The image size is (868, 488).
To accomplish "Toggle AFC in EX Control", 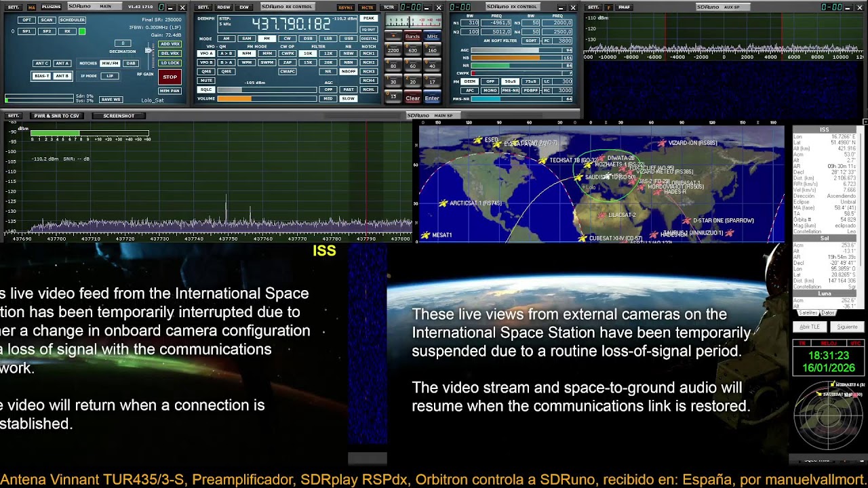I will (470, 90).
